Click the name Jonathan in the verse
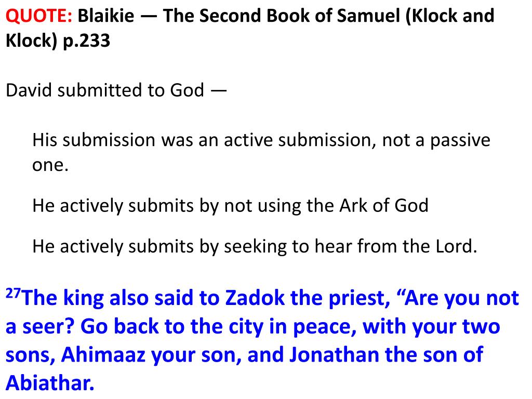Screen dimensions: 532x399 [334, 355]
